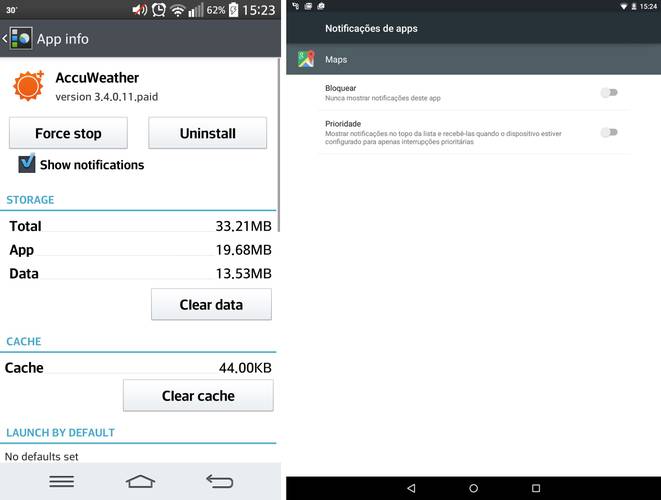The image size is (661, 500).
Task: Tap the Total 33.21MB value
Action: 243,226
